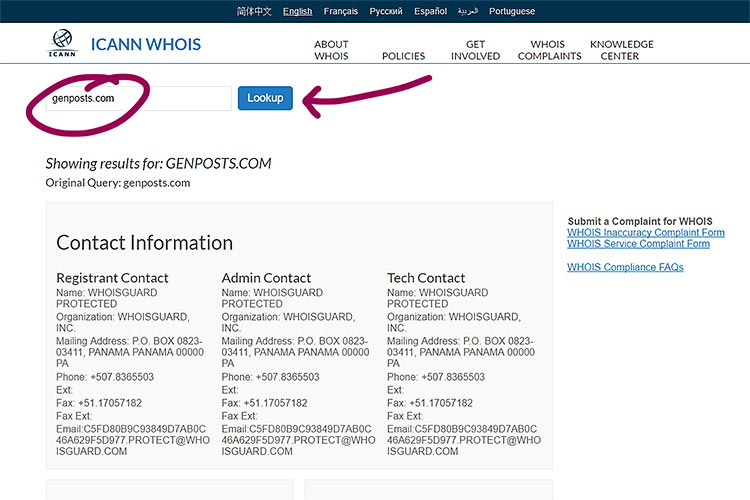Screen dimensions: 750x500
Task: Switch language to Español
Action: [430, 11]
